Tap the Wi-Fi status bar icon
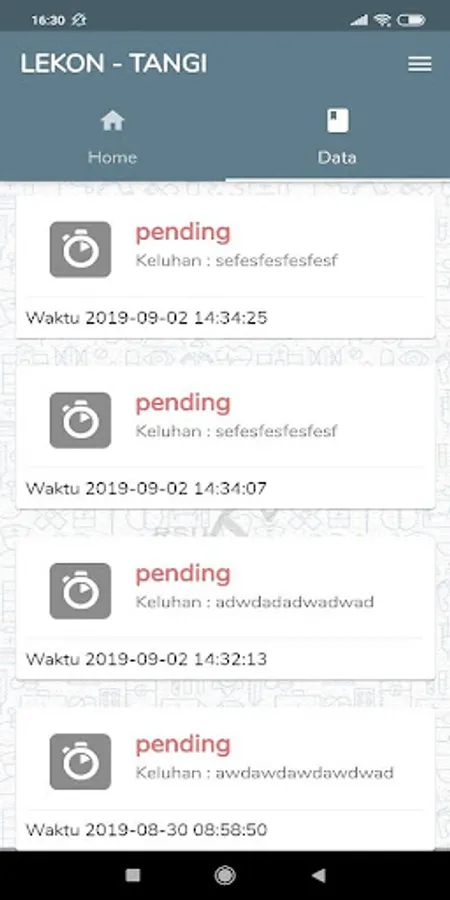 [382, 20]
